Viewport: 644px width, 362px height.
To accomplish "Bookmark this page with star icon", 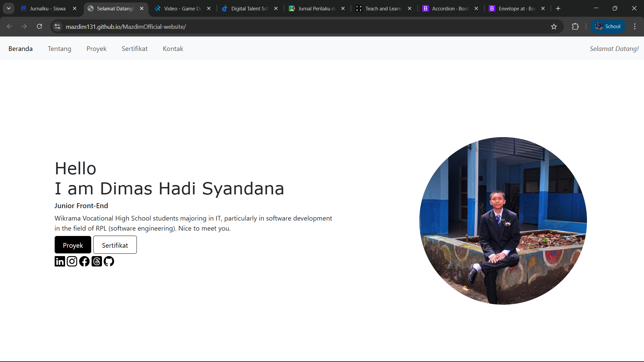I will coord(554,26).
